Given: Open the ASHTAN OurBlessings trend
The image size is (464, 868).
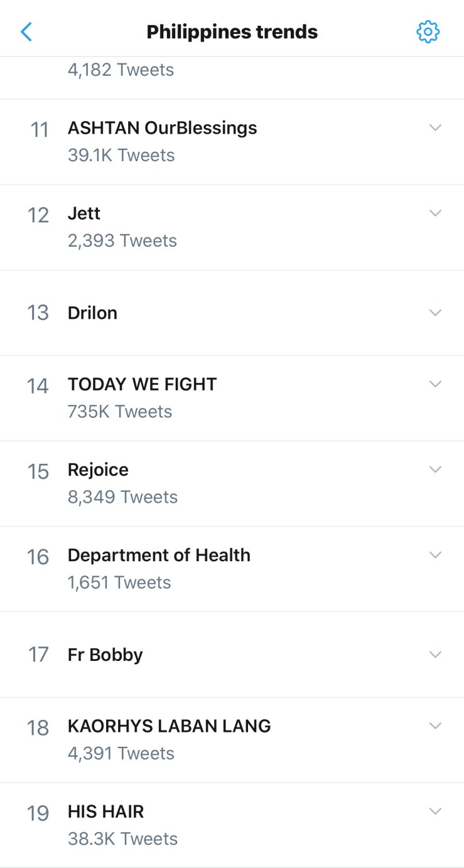Looking at the screenshot, I should coord(162,128).
